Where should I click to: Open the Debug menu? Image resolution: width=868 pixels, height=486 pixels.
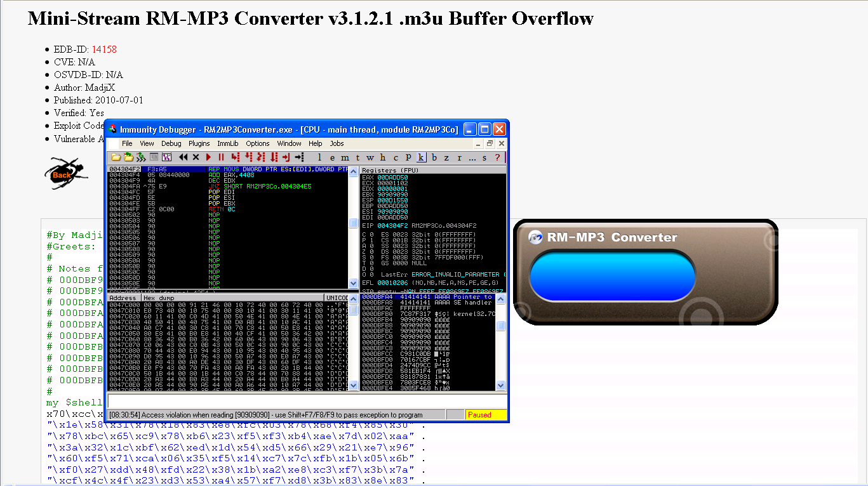pyautogui.click(x=171, y=143)
